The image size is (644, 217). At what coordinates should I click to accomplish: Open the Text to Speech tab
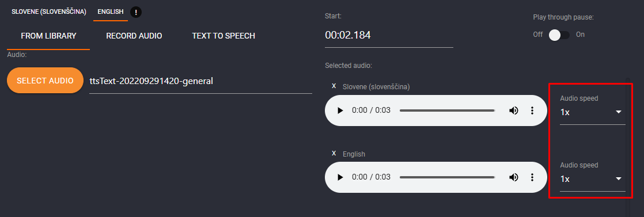[x=223, y=36]
